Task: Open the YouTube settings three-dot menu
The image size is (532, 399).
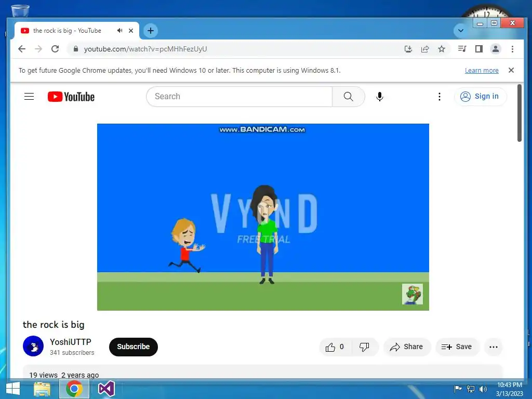Action: tap(440, 97)
